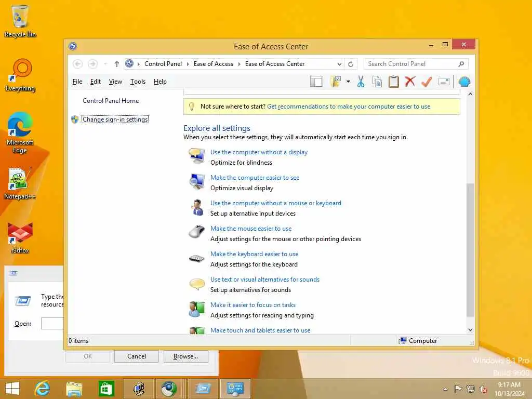532x399 pixels.
Task: Open the File menu
Action: pyautogui.click(x=77, y=82)
